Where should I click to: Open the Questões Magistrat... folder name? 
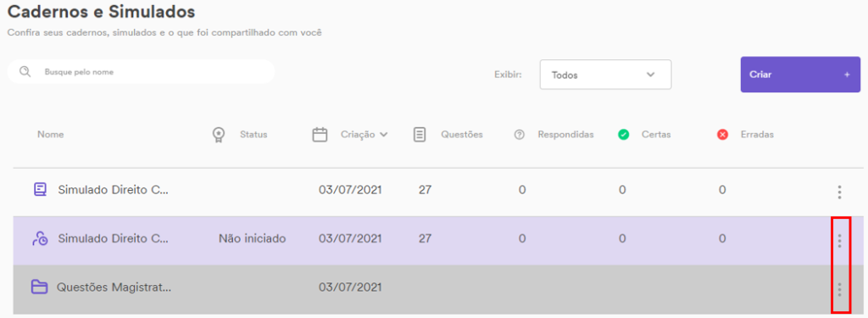(114, 287)
